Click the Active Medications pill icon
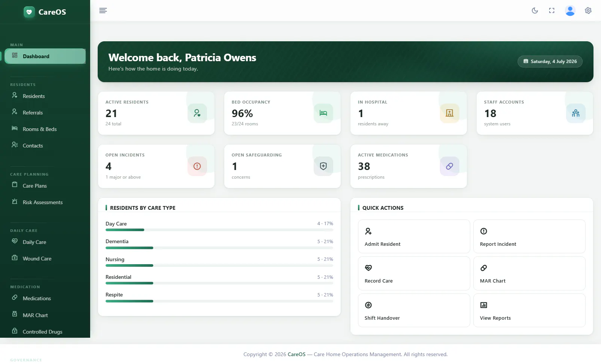Image resolution: width=601 pixels, height=364 pixels. click(450, 166)
